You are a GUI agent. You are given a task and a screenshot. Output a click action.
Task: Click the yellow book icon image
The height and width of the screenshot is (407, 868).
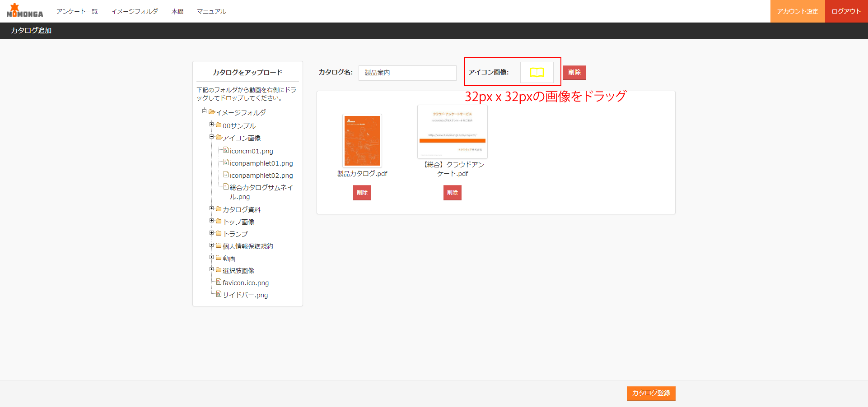(x=537, y=72)
